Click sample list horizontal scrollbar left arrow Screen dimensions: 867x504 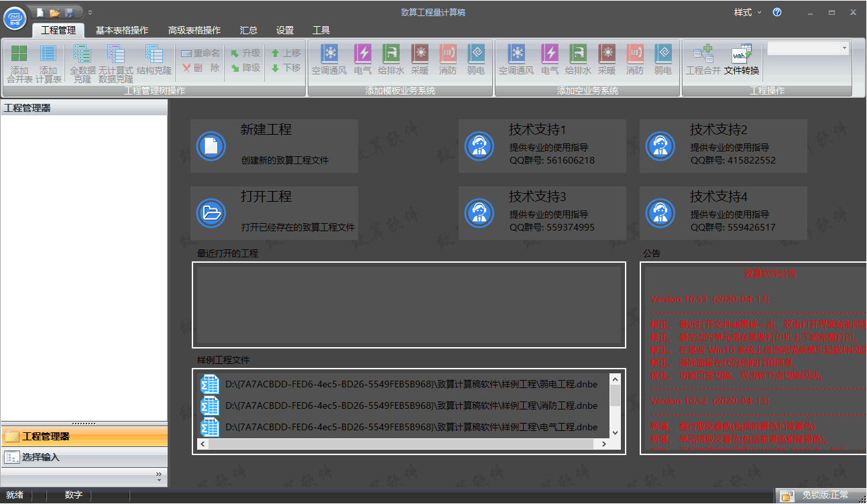203,444
